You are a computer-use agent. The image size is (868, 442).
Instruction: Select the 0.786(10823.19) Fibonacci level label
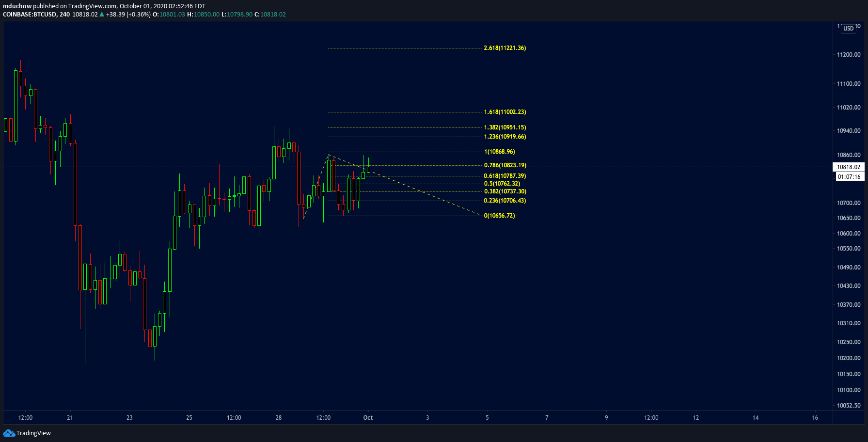(x=505, y=165)
